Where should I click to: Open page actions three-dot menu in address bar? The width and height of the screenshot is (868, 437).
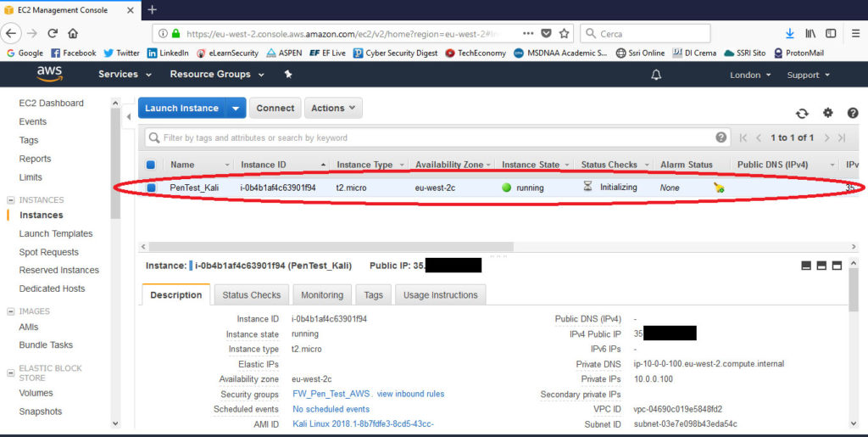pos(528,33)
